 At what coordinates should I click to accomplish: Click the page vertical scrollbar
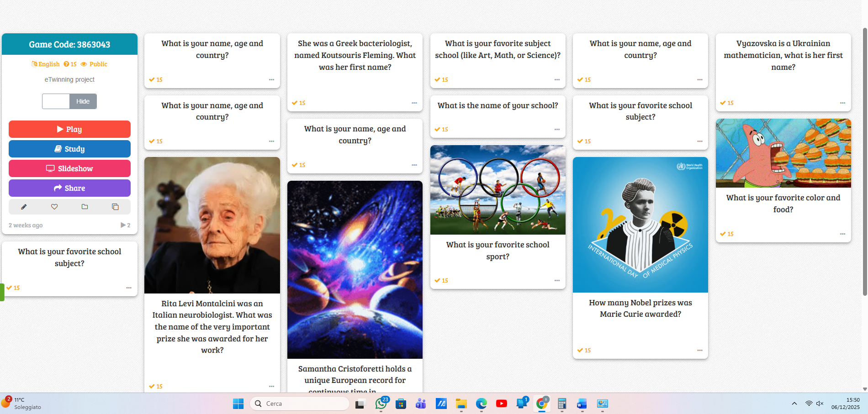point(864,162)
